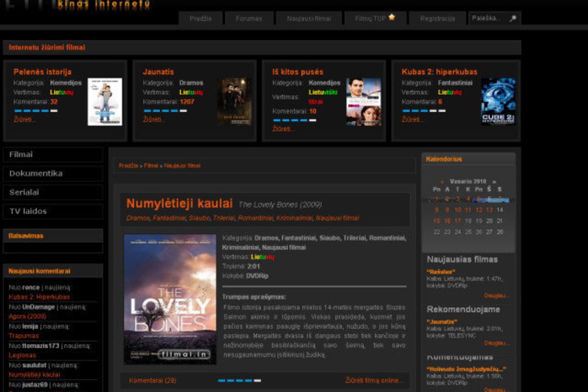
Task: Select TV laidos in sidebar menu
Action: click(x=53, y=211)
